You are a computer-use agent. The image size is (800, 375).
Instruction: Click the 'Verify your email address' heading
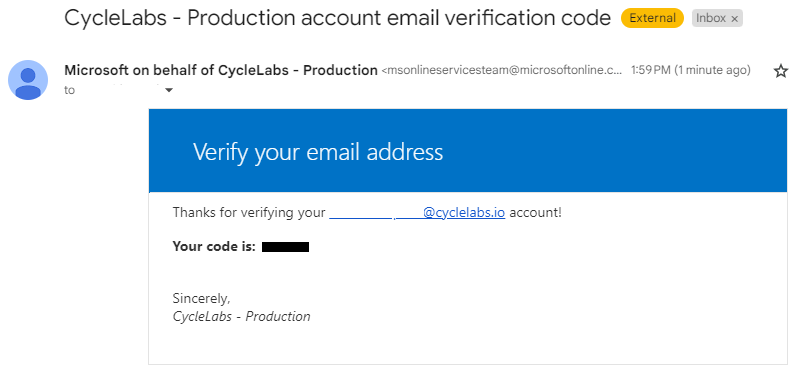pyautogui.click(x=318, y=152)
